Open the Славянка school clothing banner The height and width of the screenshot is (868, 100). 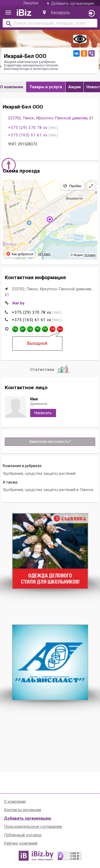coord(50,551)
